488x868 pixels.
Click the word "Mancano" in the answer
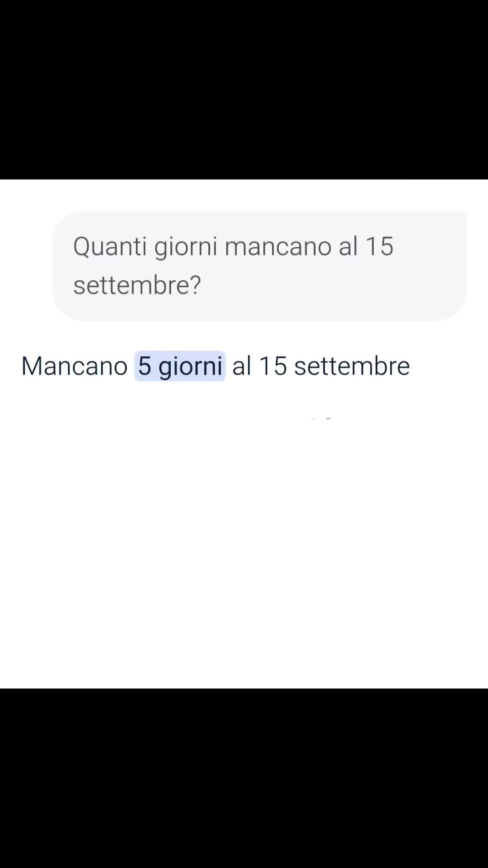[75, 366]
